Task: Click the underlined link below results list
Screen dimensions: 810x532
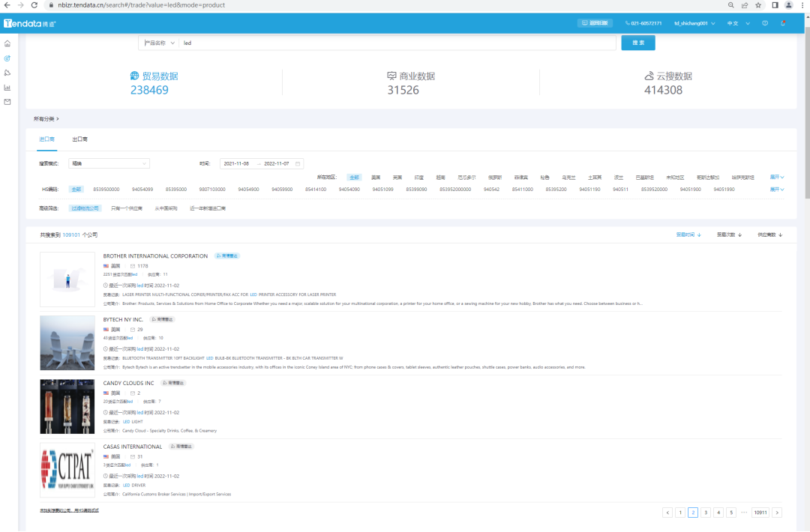Action: pos(69,510)
